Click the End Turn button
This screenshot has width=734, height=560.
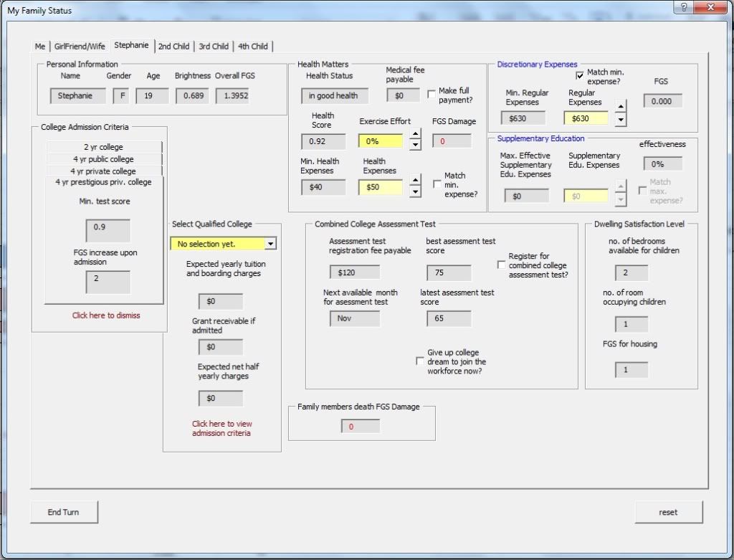pyautogui.click(x=64, y=512)
